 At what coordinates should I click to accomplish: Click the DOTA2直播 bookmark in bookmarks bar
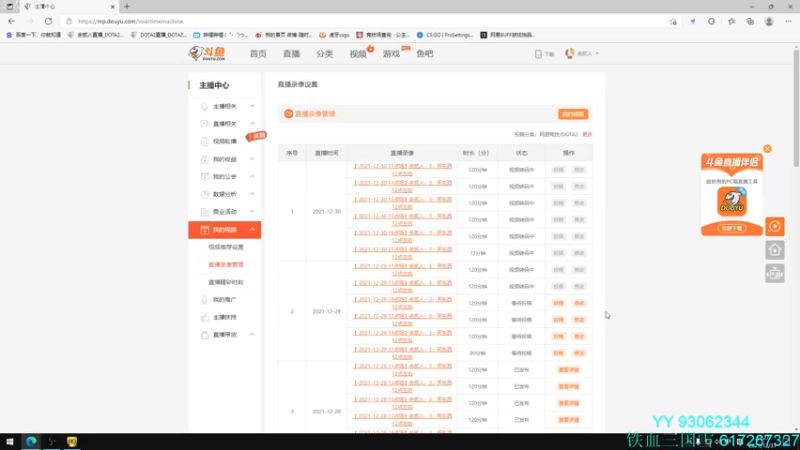159,35
